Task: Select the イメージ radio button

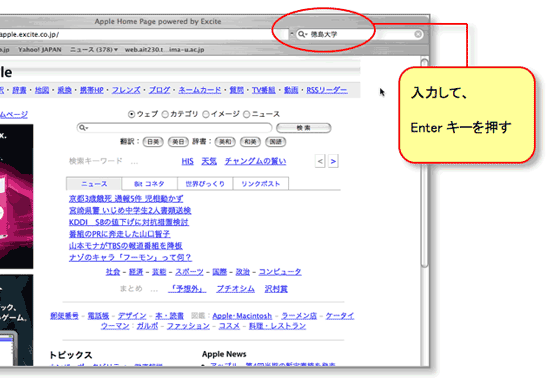Action: click(206, 114)
